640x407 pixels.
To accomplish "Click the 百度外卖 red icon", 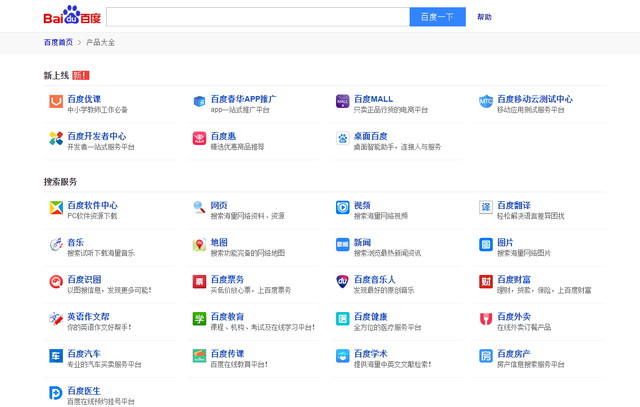I will click(486, 319).
